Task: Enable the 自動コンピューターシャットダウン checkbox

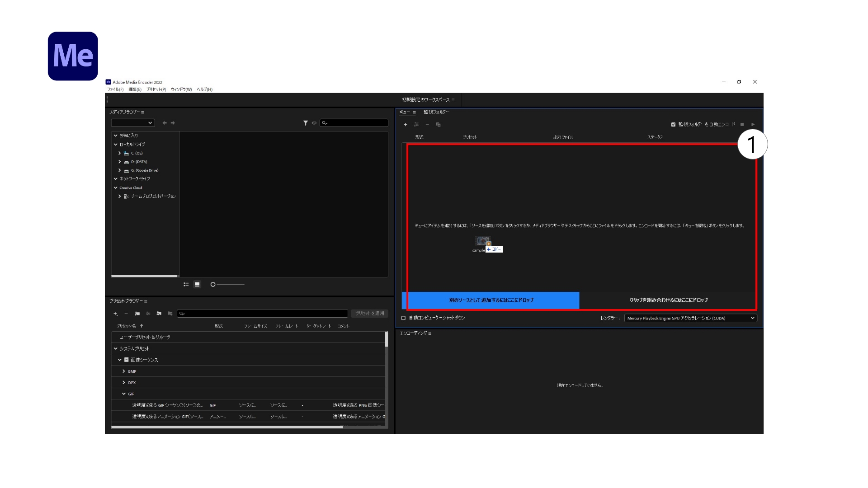Action: (403, 318)
